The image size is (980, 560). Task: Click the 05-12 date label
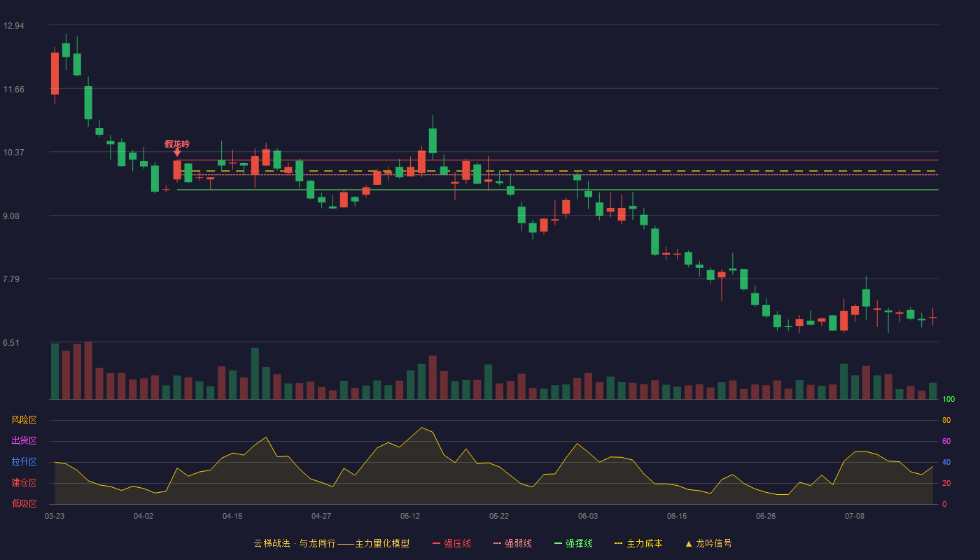click(x=410, y=516)
